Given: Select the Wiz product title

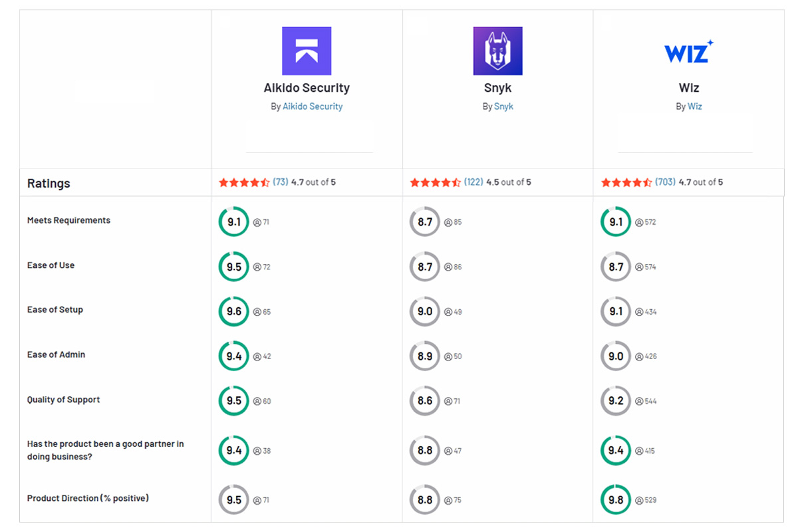Looking at the screenshot, I should click(689, 88).
